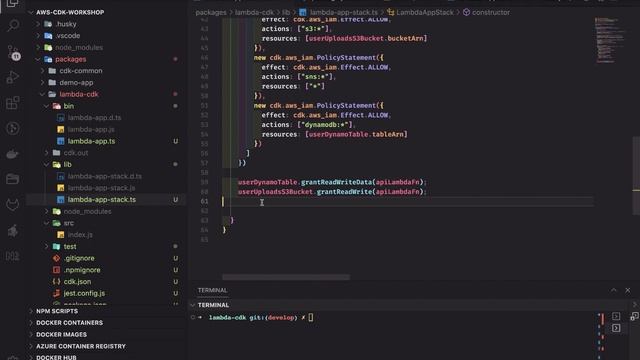Click the jest.config.js jest file icon
640x360 pixels.
pos(56,293)
